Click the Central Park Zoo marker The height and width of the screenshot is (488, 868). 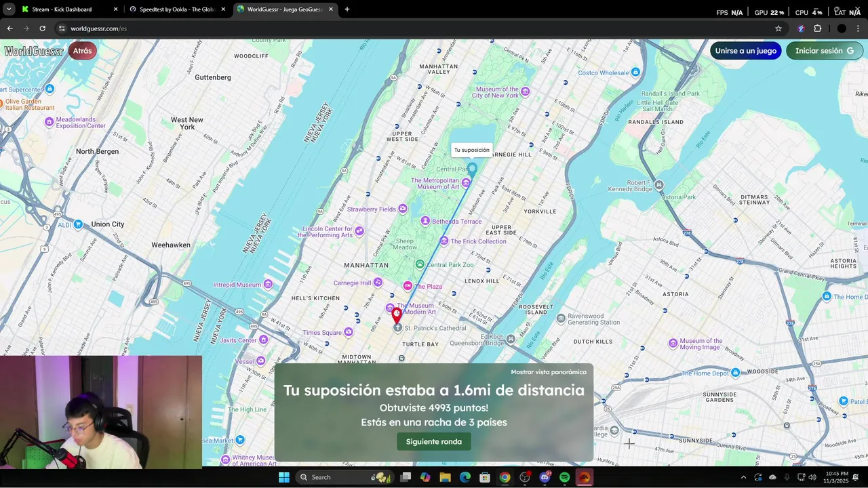pos(420,264)
